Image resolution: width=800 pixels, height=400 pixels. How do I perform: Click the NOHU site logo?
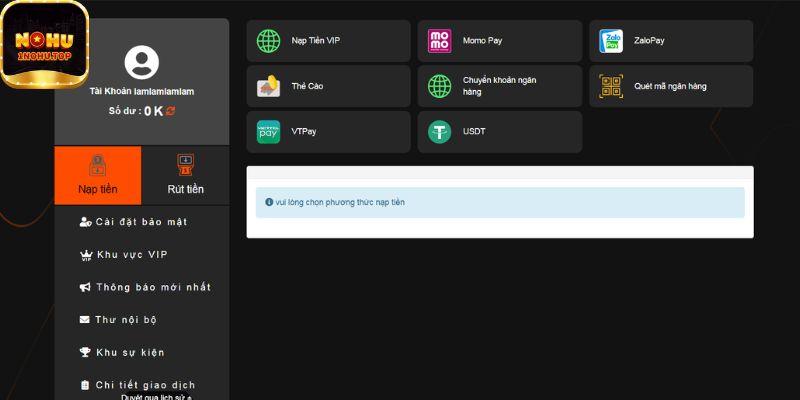45,43
